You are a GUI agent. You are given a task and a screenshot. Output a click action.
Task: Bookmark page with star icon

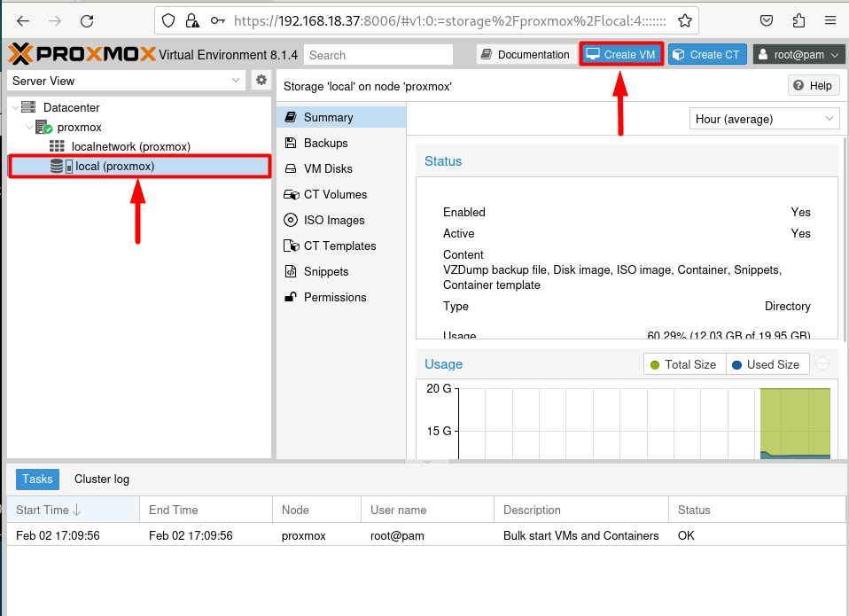(685, 21)
